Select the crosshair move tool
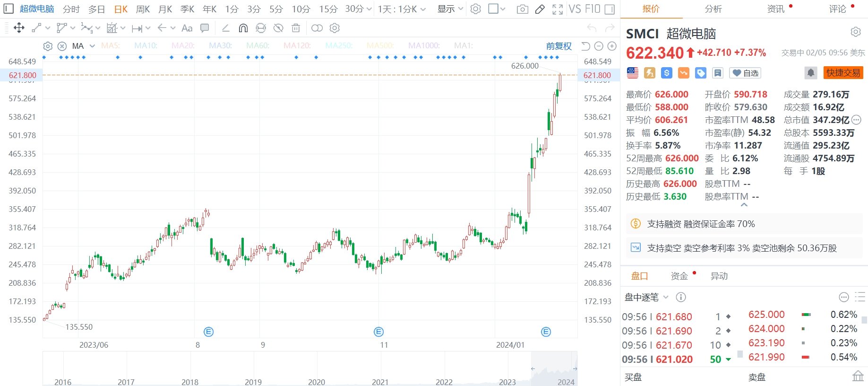The height and width of the screenshot is (386, 868). 19,28
